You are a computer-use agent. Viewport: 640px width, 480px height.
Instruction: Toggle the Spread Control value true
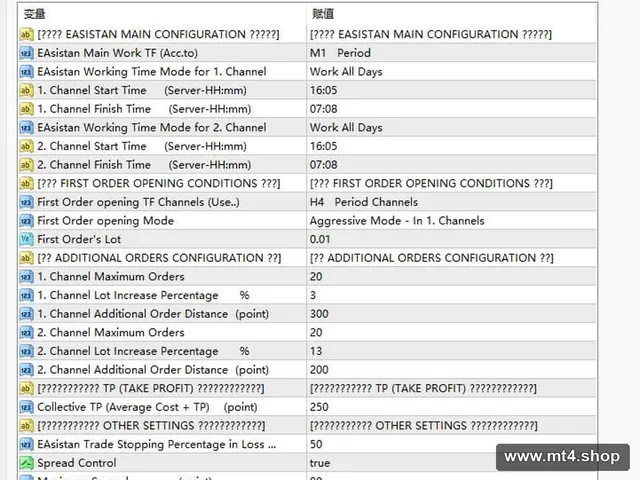[320, 463]
